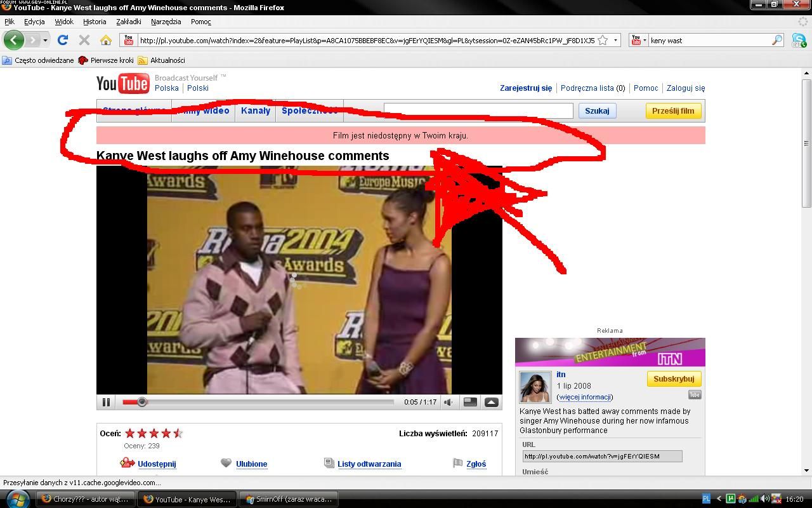Screen dimensions: 812x508
Task: Click Zaloguj się link
Action: 686,88
